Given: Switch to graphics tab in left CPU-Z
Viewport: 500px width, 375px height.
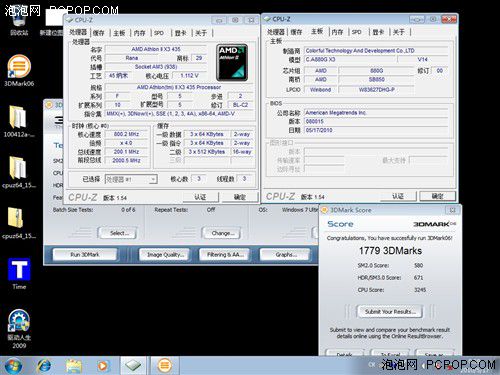Looking at the screenshot, I should click(x=180, y=33).
